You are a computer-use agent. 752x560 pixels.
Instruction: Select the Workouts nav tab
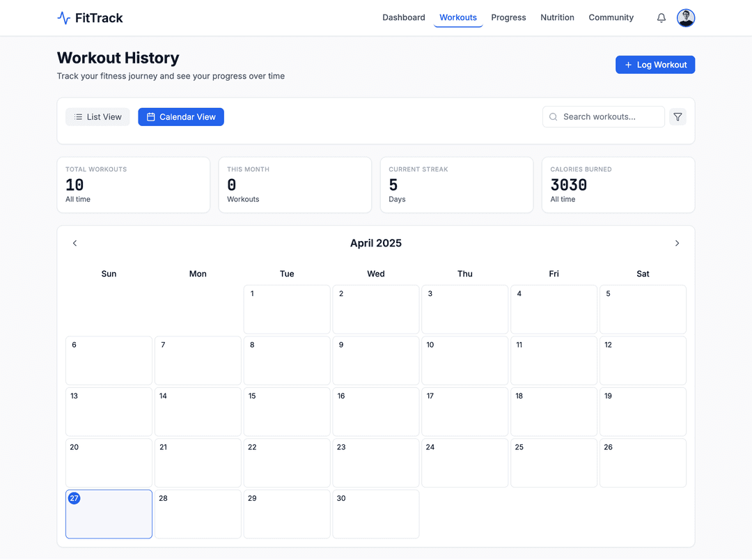tap(458, 17)
